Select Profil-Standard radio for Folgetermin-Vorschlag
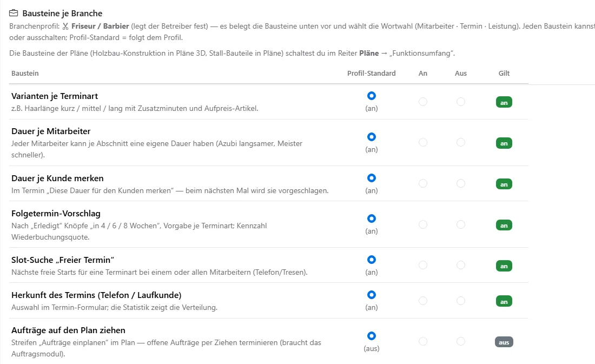The width and height of the screenshot is (595, 364). click(x=372, y=219)
